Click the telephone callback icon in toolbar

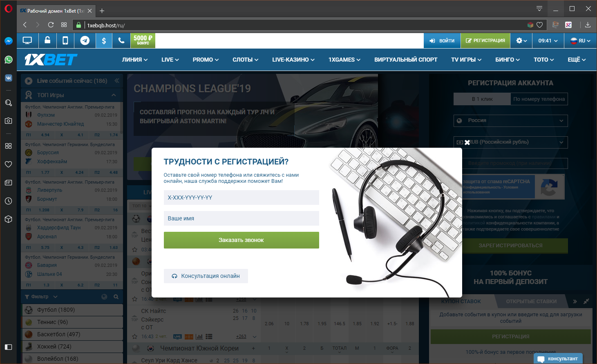[121, 40]
